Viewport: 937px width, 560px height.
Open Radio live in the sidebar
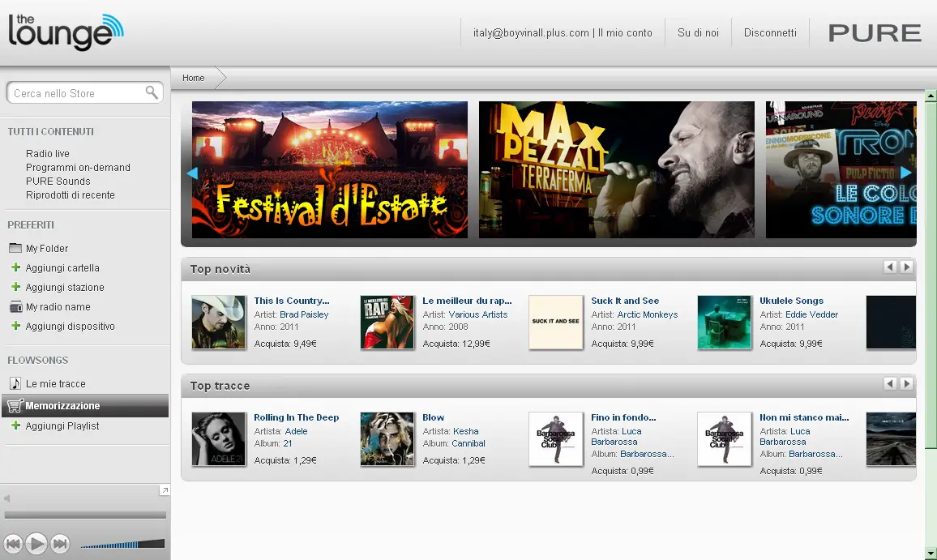47,154
